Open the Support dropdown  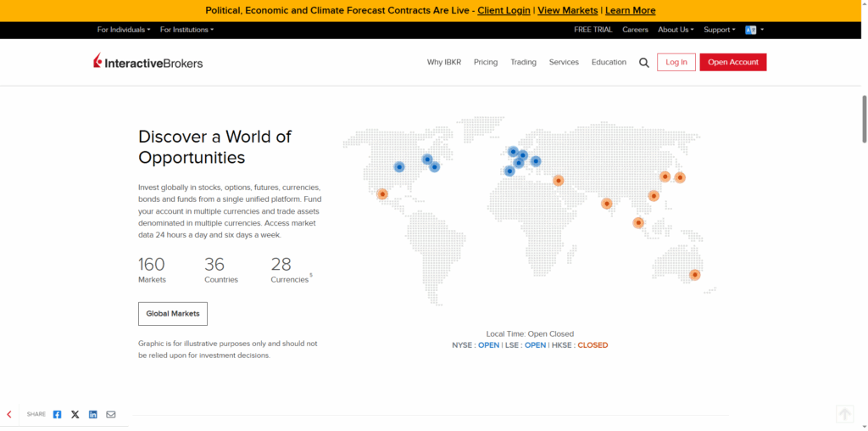[719, 30]
